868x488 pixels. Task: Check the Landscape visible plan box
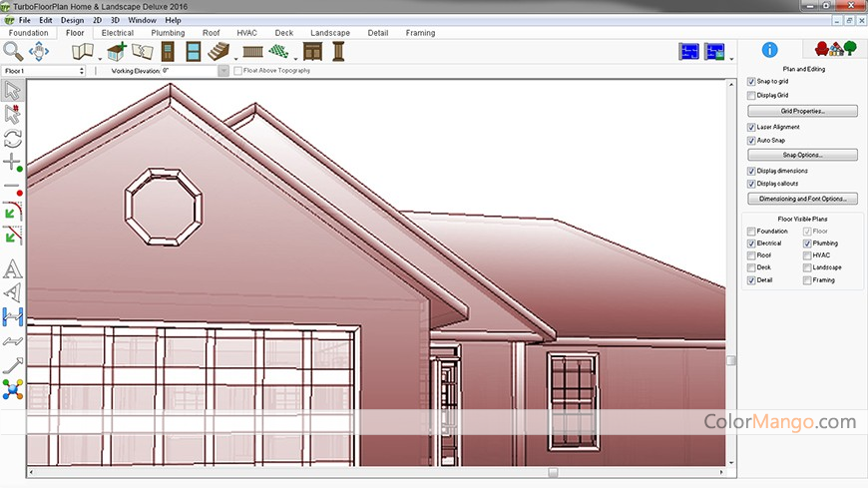(807, 267)
